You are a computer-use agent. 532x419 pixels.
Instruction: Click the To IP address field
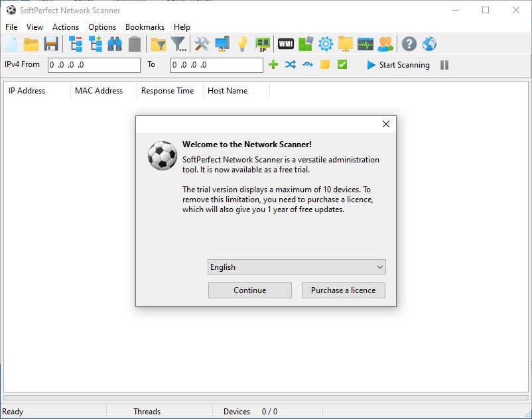[x=217, y=65]
